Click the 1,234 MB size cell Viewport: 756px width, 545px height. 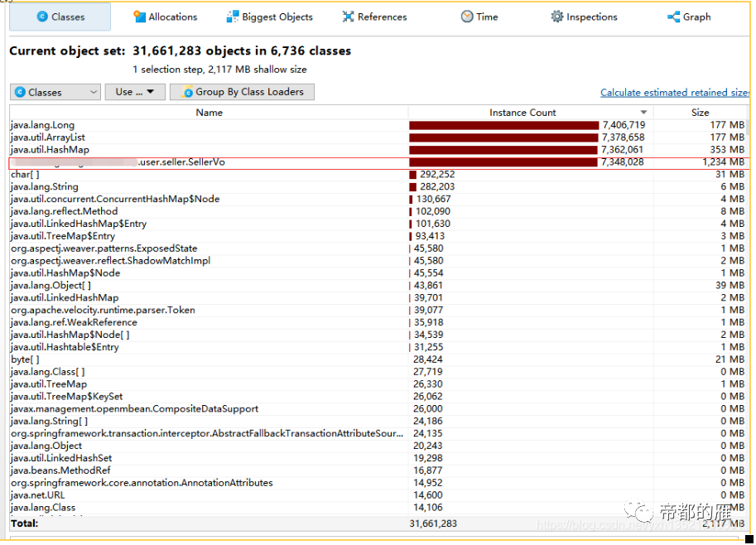tap(723, 162)
